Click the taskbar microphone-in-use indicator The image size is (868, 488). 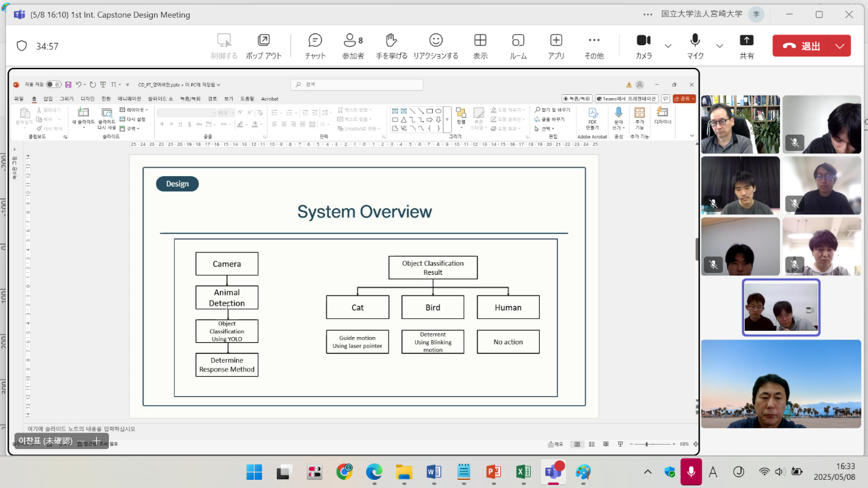coord(691,472)
